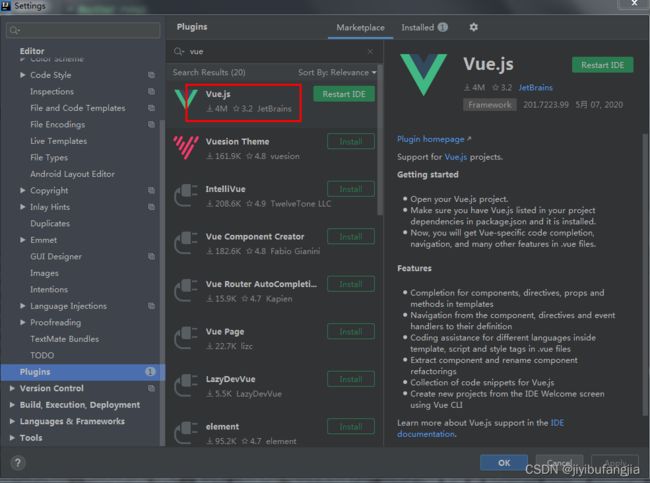Open the Android Layout Editor page
The image size is (650, 483).
point(72,174)
